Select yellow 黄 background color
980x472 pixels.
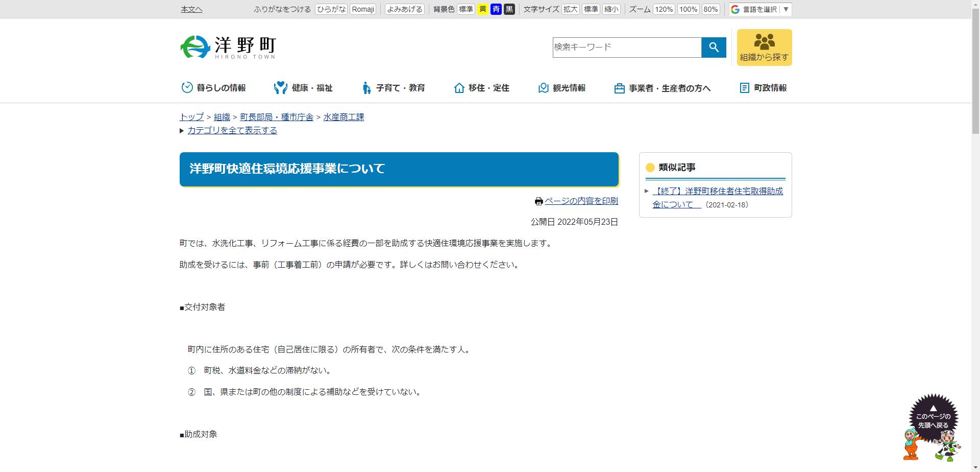(x=482, y=9)
